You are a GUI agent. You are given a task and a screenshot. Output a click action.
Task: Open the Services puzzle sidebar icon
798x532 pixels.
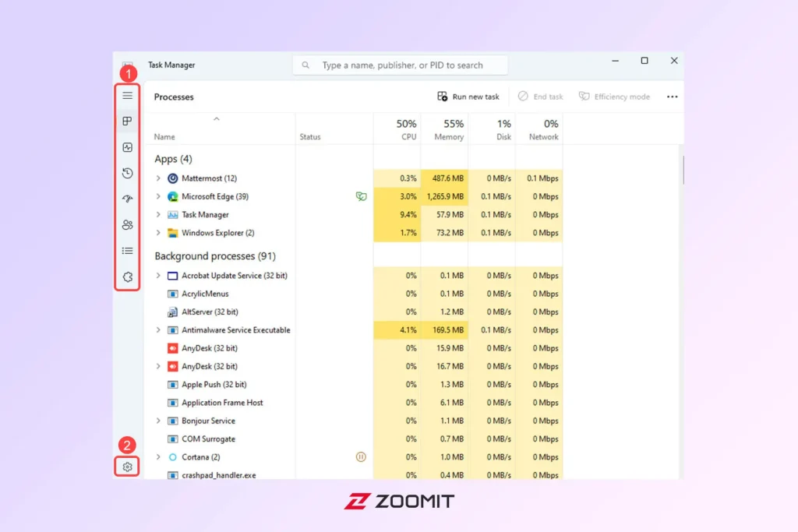click(127, 277)
